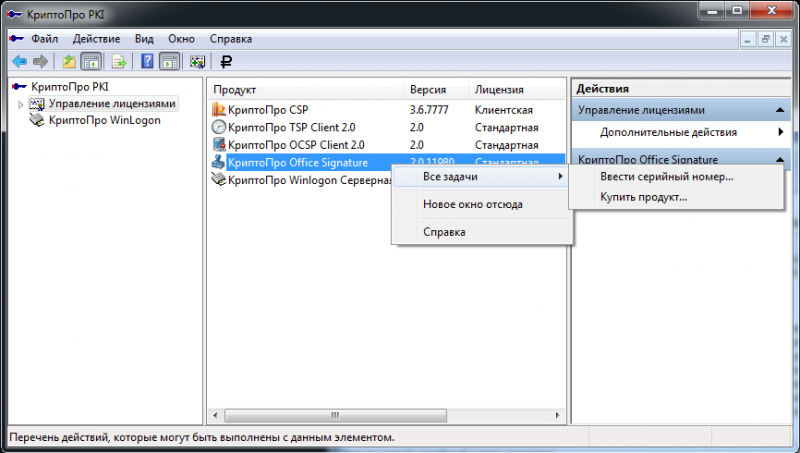Click the TSP Client clock icon
The width and height of the screenshot is (800, 453).
(219, 127)
